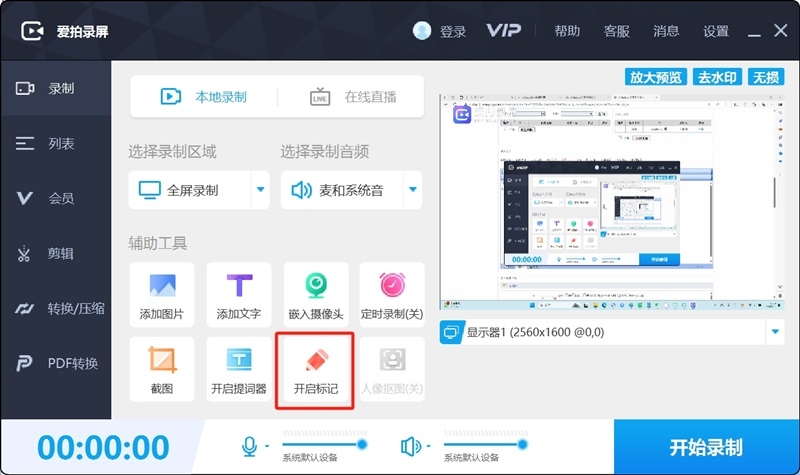Click the 开始录制 start recording button
This screenshot has height=475, width=800.
[706, 447]
